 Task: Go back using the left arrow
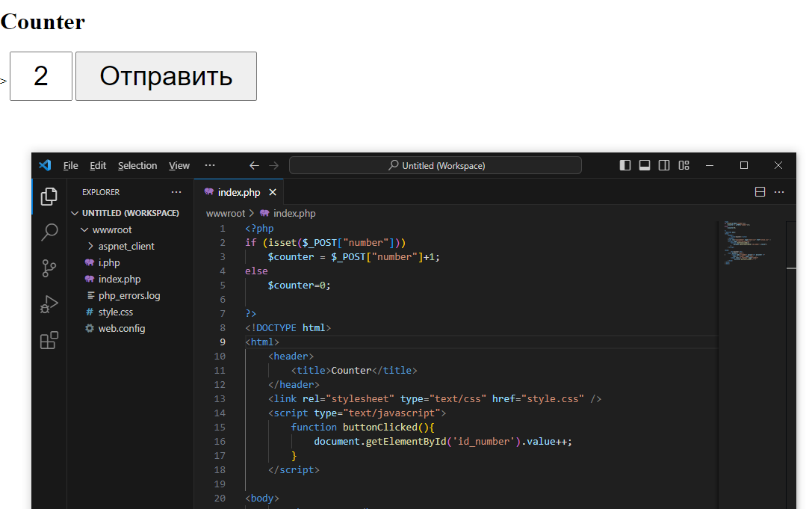pos(254,165)
